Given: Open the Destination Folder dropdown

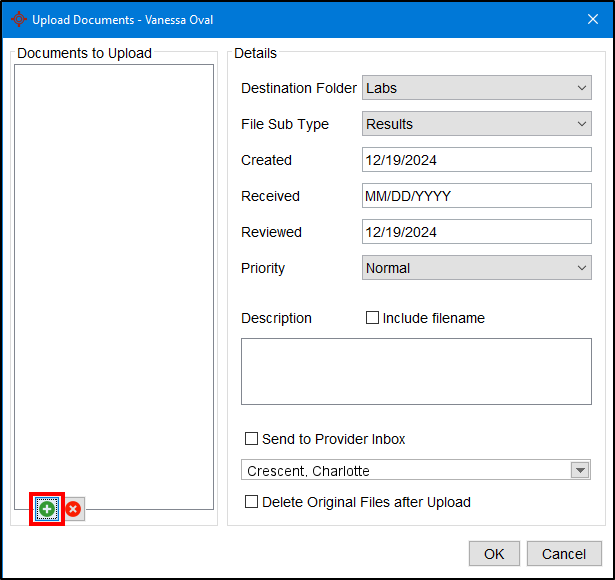Looking at the screenshot, I should [x=476, y=88].
